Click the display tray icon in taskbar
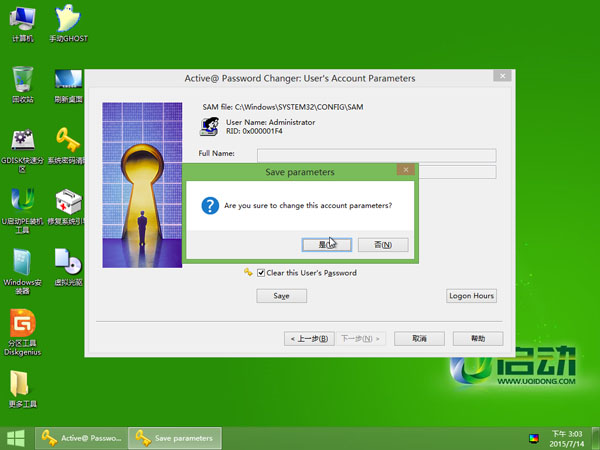The width and height of the screenshot is (600, 450). pos(534,439)
